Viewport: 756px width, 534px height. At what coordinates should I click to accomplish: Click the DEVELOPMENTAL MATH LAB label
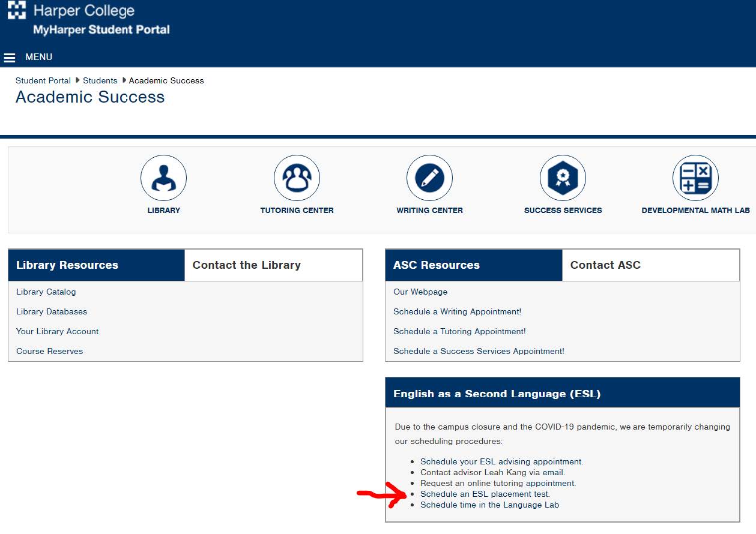[695, 211]
